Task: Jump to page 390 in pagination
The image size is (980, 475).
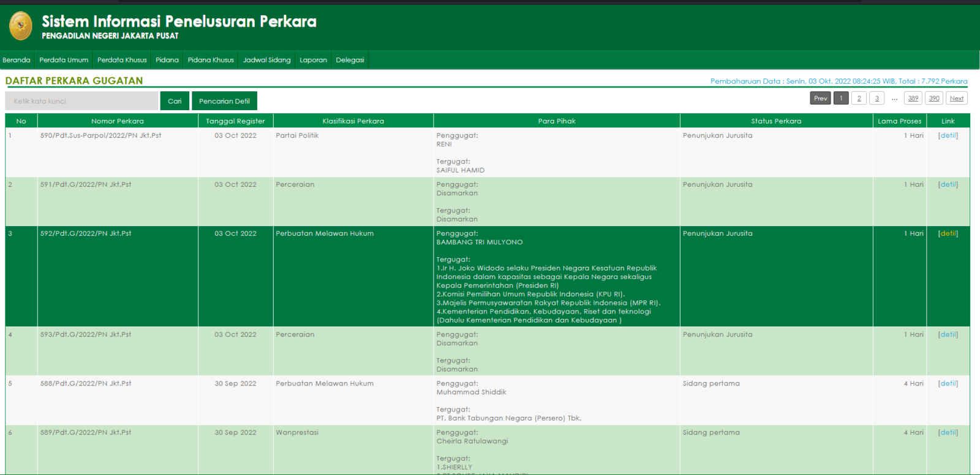Action: tap(933, 99)
